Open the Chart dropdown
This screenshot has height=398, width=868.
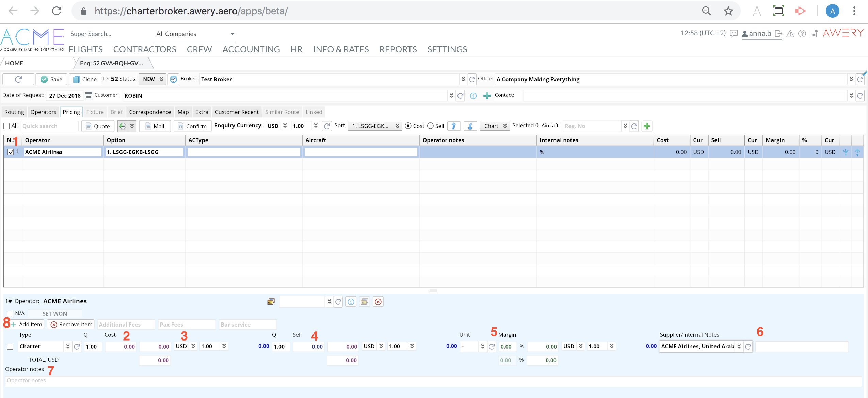(495, 126)
